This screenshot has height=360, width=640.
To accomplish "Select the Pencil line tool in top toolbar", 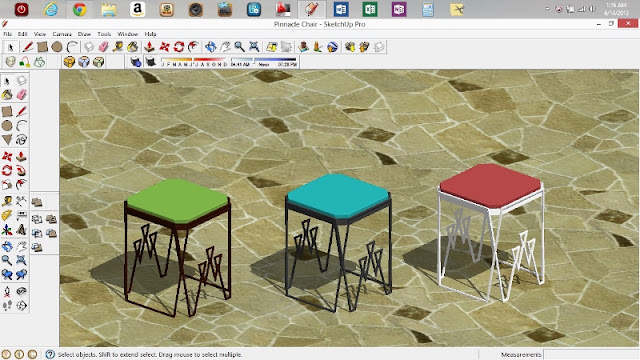I will [28, 47].
